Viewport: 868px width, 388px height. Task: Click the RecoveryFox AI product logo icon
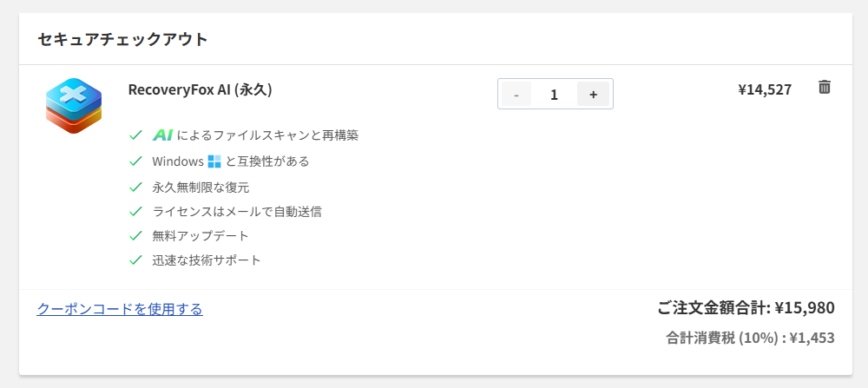(74, 105)
